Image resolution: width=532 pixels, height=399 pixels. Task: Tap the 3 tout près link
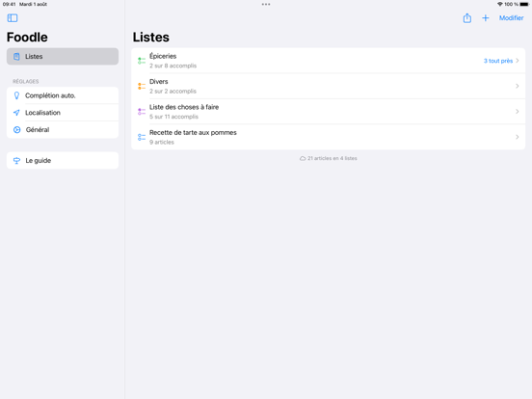pos(497,61)
